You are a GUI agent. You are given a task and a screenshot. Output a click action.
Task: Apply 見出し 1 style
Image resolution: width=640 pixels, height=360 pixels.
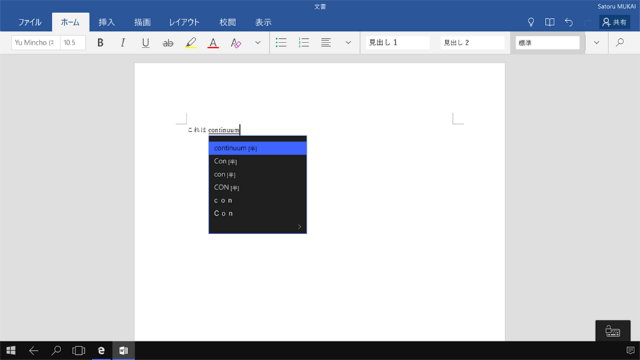point(398,43)
